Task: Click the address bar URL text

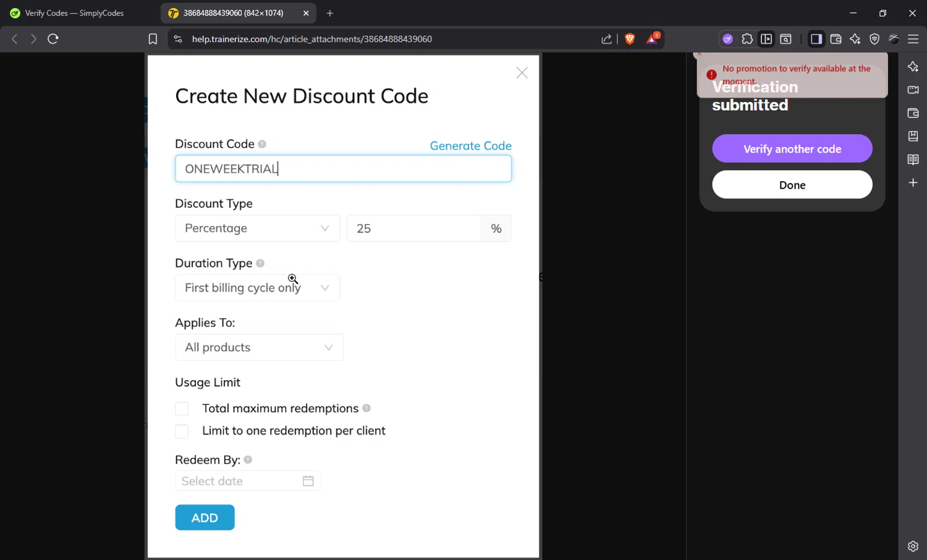Action: (312, 39)
